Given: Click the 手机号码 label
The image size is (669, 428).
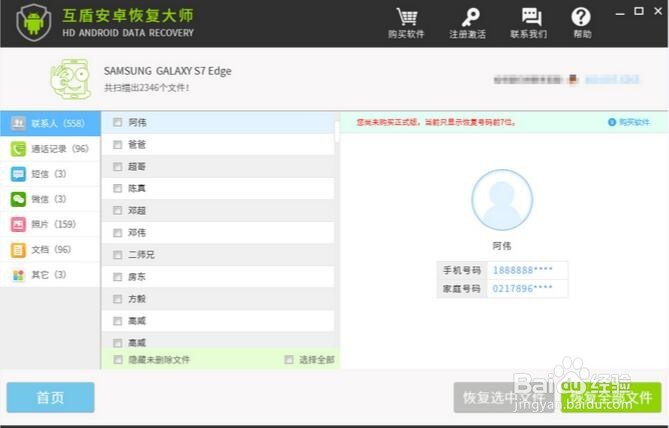Looking at the screenshot, I should (462, 270).
